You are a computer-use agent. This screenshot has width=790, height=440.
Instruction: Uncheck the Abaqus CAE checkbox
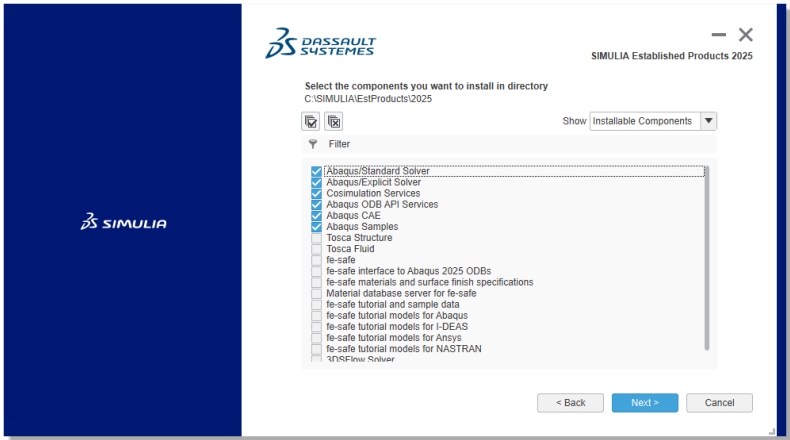[x=317, y=216]
